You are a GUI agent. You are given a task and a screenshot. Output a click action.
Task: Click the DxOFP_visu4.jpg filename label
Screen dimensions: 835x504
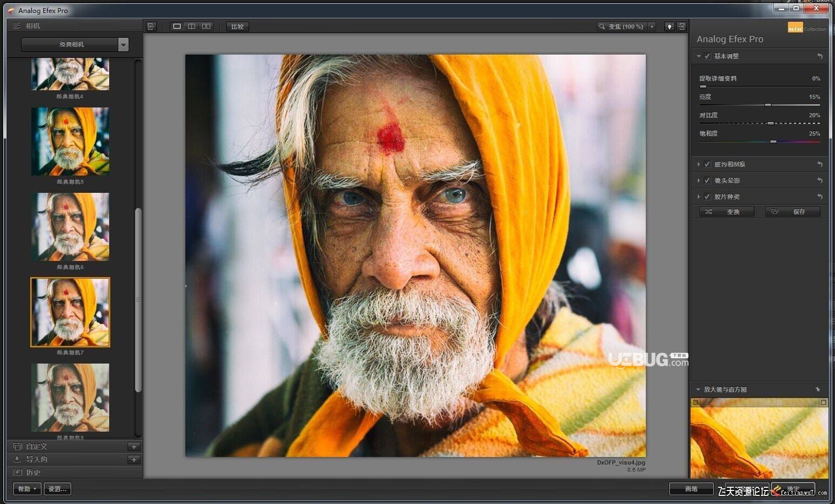click(x=621, y=462)
